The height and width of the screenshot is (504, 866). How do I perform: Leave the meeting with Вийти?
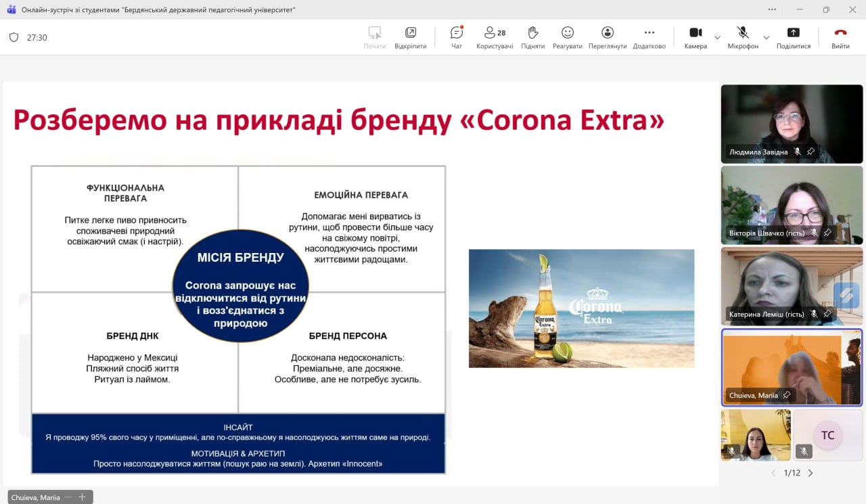click(x=840, y=37)
